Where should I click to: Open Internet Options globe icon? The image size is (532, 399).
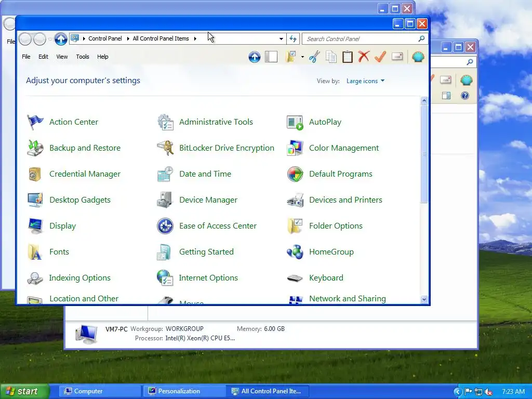point(165,278)
